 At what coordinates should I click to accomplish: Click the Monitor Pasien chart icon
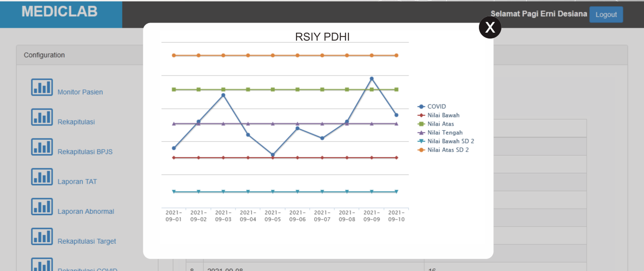point(42,87)
